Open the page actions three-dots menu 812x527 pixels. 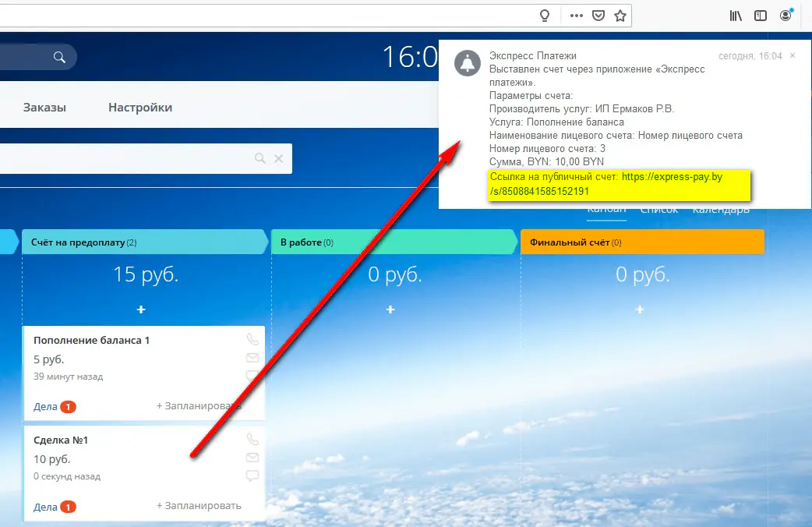(576, 16)
